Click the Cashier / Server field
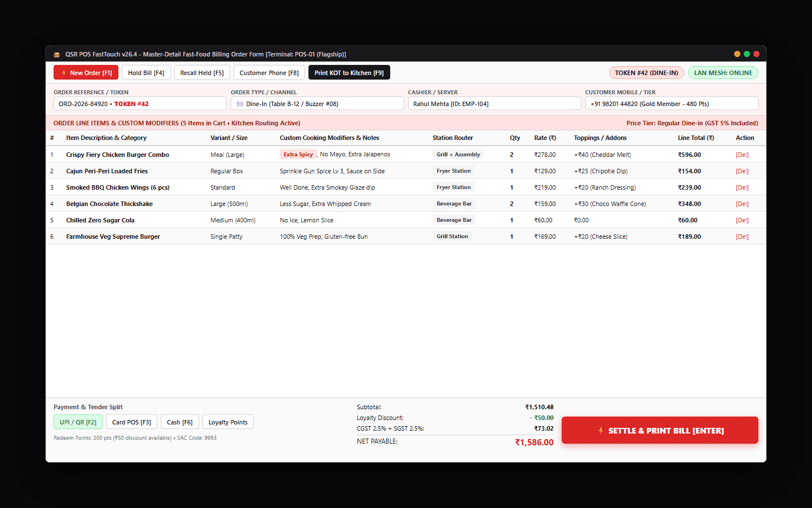Image resolution: width=812 pixels, height=508 pixels. tap(495, 104)
